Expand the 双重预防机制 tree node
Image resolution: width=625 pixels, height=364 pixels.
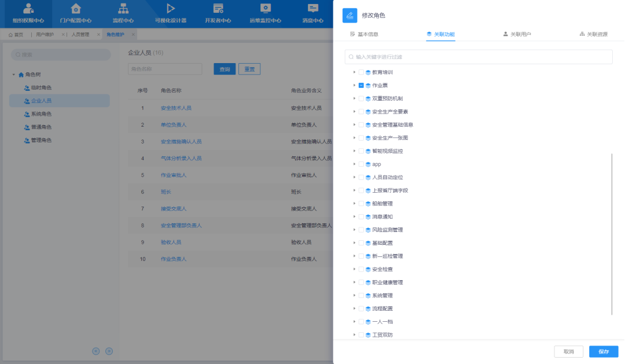354,98
